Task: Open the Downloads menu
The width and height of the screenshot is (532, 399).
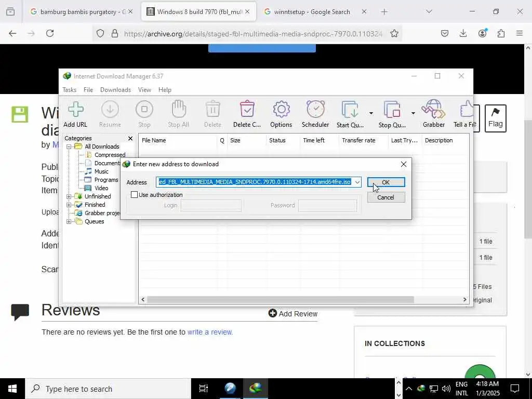Action: coord(115,90)
